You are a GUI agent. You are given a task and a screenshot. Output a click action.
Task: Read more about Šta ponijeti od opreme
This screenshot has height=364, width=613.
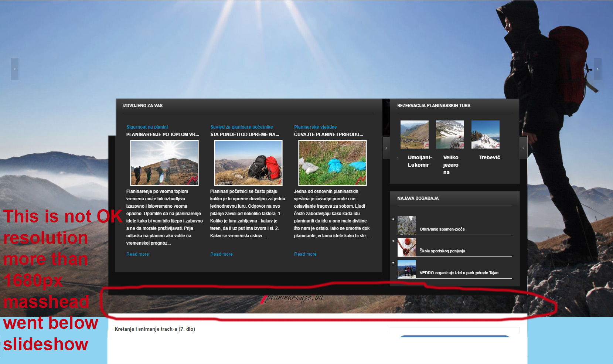coord(221,254)
